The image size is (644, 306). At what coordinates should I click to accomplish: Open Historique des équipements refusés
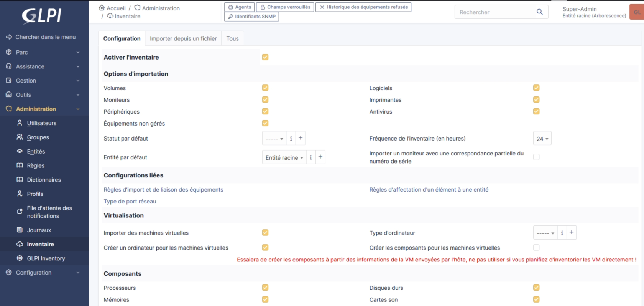click(x=363, y=7)
